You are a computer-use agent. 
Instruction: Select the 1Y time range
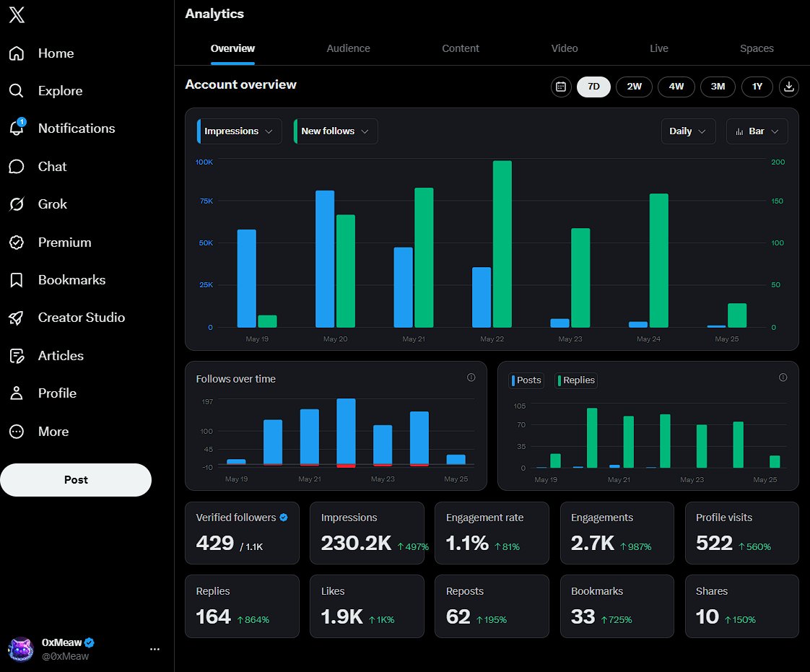pos(757,87)
